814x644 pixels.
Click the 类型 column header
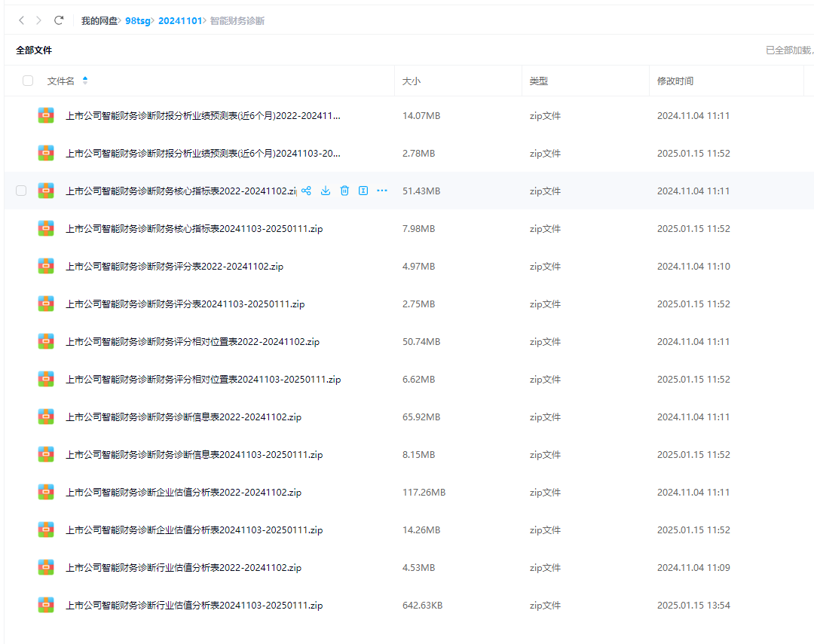click(539, 81)
